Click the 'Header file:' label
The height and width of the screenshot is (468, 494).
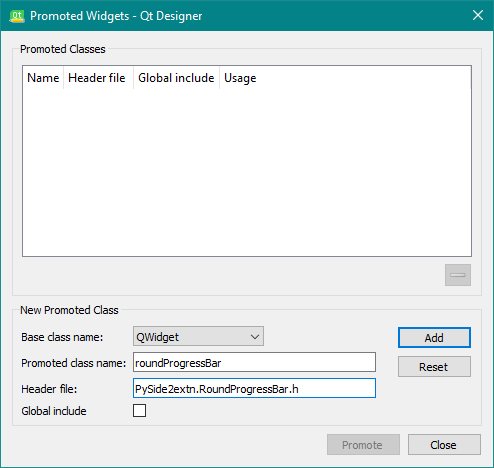tap(49, 389)
